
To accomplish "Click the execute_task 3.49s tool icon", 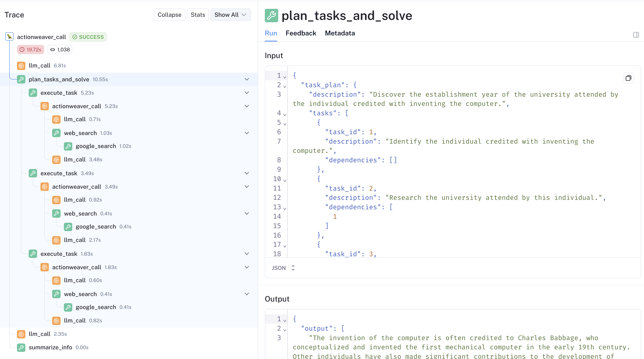I will tap(33, 173).
